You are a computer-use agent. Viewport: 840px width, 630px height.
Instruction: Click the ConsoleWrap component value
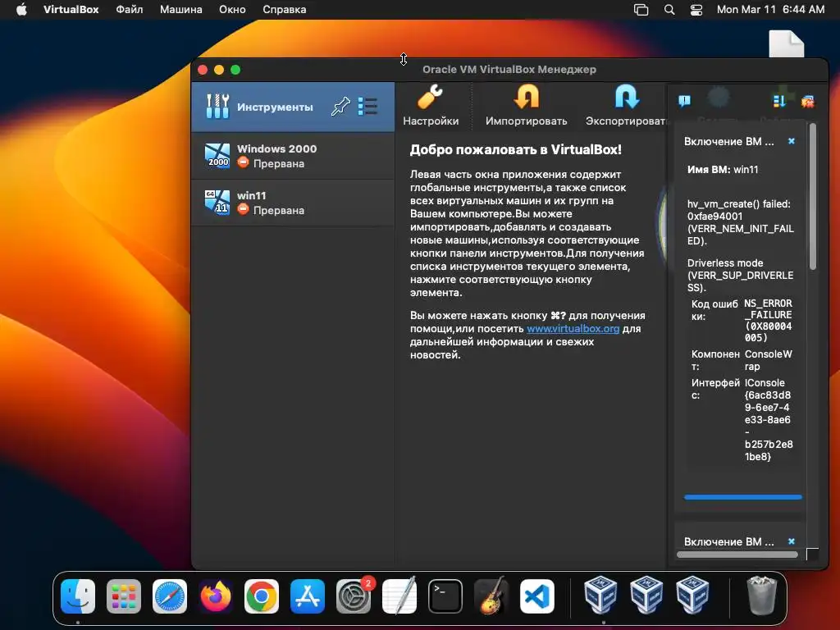[x=768, y=360]
